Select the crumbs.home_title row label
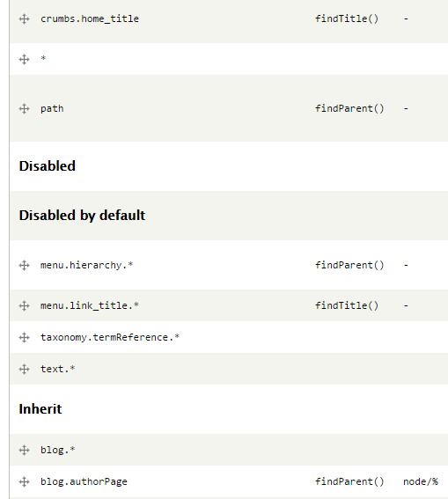 (90, 18)
